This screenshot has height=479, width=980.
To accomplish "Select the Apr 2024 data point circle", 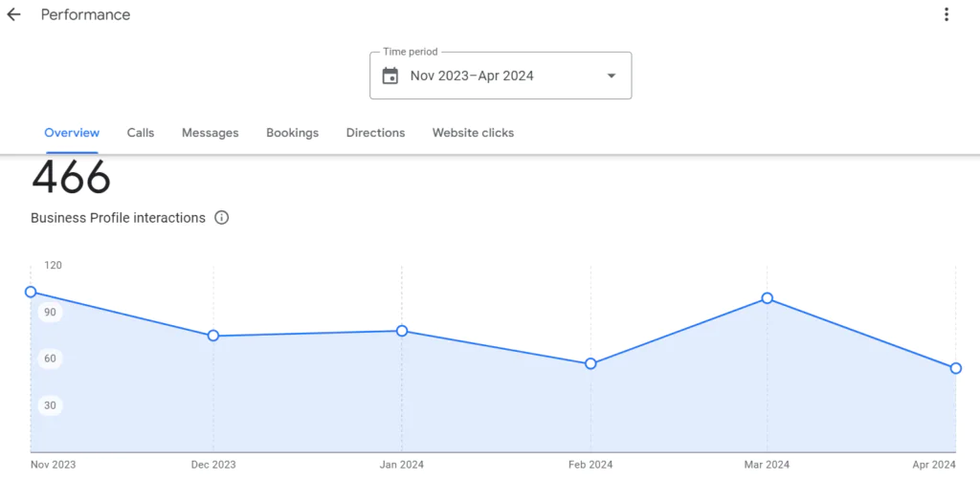I will [956, 368].
